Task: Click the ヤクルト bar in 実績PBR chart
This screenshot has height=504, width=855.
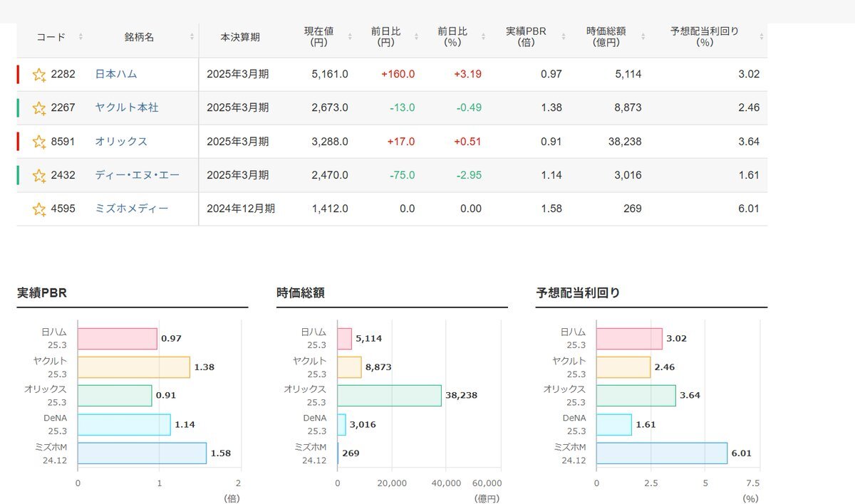Action: tap(134, 367)
